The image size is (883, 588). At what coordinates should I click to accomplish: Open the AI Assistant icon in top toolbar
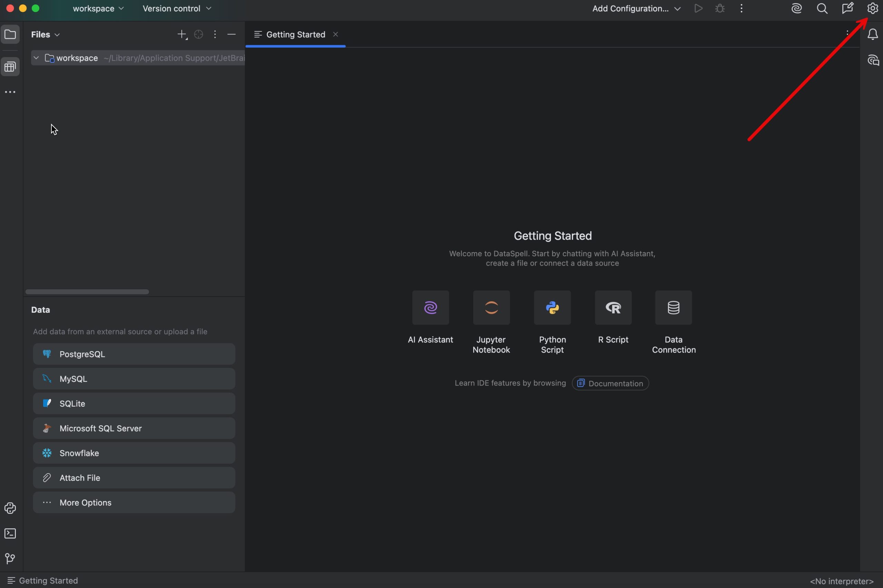click(x=796, y=9)
